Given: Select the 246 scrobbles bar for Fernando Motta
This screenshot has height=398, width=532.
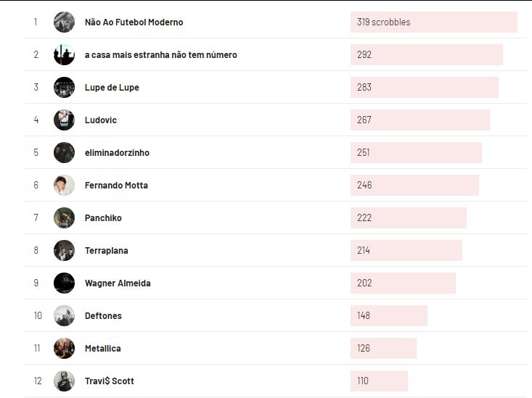Looking at the screenshot, I should (414, 186).
